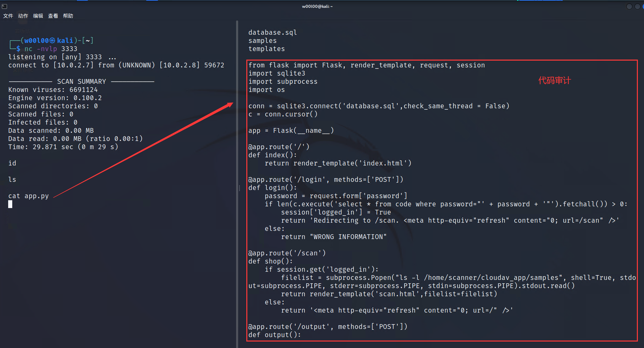Click the @app.route('/scan') decorator line
The width and height of the screenshot is (644, 348).
[x=287, y=253]
